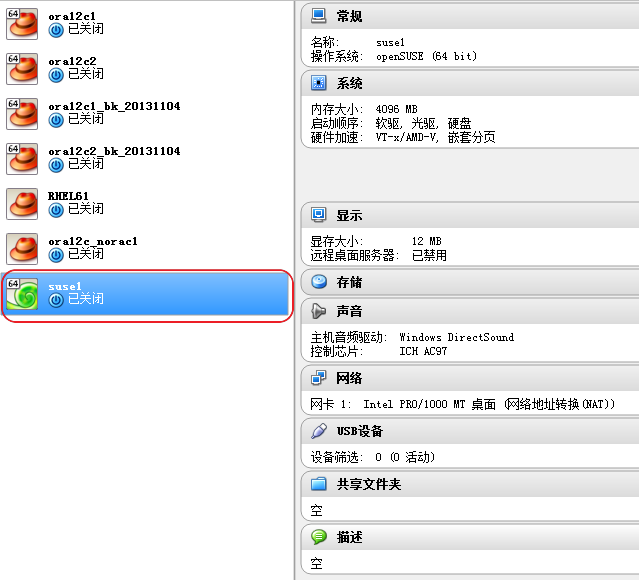The height and width of the screenshot is (580, 639).
Task: Click the ICH AC97 controller text
Action: tap(423, 351)
